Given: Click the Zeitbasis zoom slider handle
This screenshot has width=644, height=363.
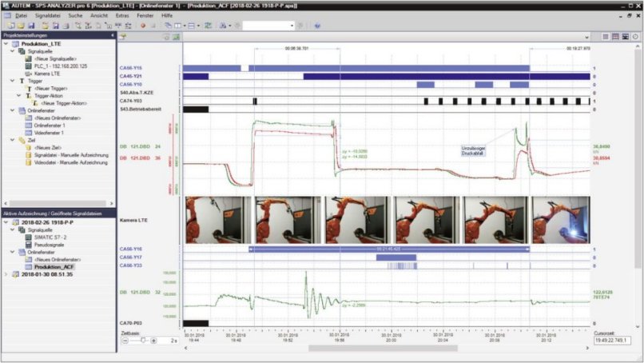Looking at the screenshot, I should (x=143, y=341).
